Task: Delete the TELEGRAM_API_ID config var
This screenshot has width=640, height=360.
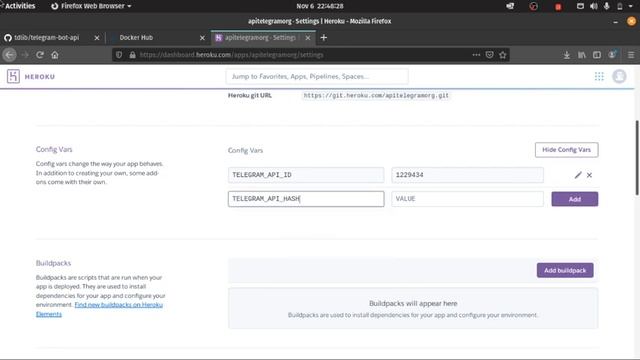Action: [589, 175]
